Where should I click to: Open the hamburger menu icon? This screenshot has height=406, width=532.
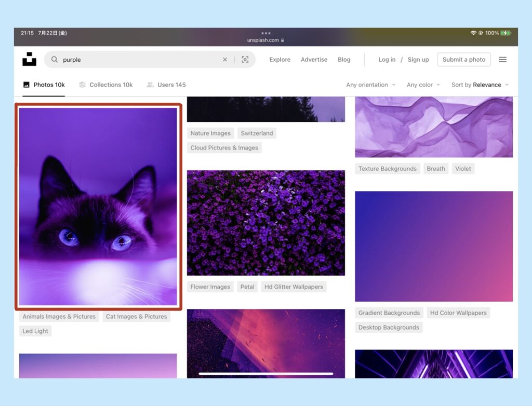pos(502,59)
